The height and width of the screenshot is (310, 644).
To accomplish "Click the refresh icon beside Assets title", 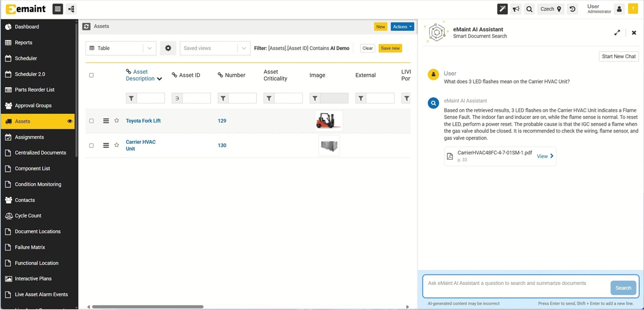I will point(87,26).
